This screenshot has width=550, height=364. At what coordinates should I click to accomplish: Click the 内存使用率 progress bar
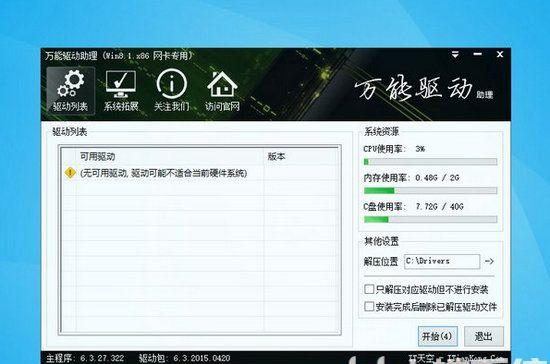click(x=430, y=191)
